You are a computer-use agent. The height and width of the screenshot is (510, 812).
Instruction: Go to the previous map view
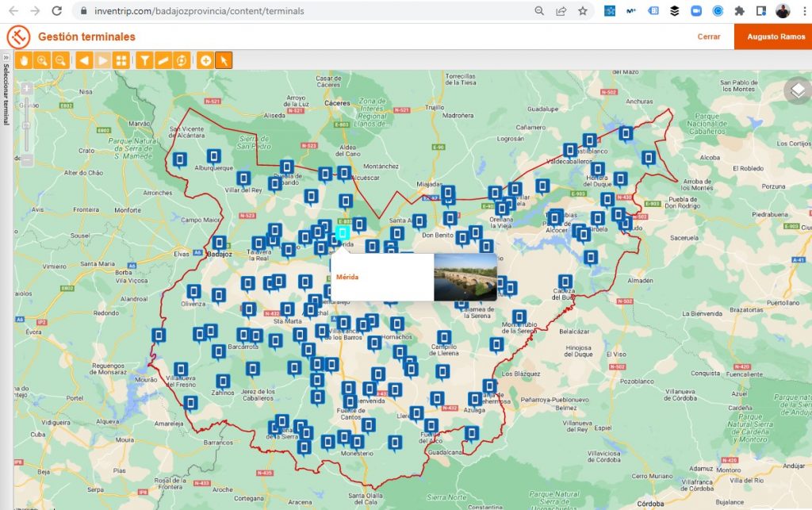(84, 60)
